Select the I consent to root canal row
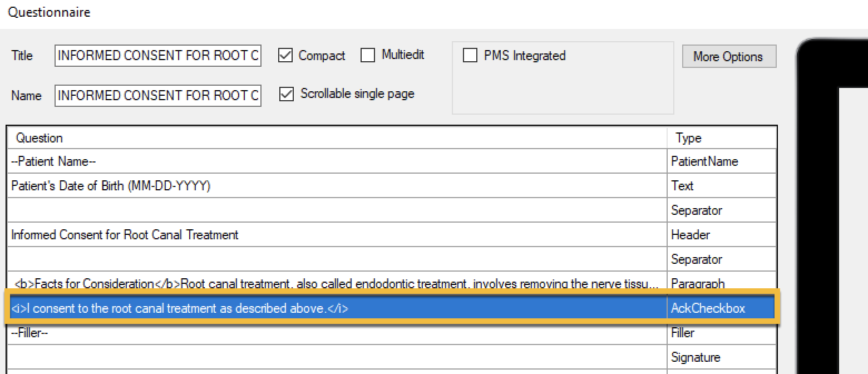This screenshot has width=868, height=374. 392,308
